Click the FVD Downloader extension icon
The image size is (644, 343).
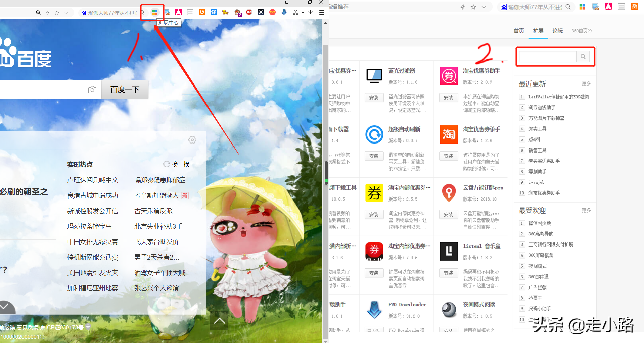pyautogui.click(x=374, y=310)
